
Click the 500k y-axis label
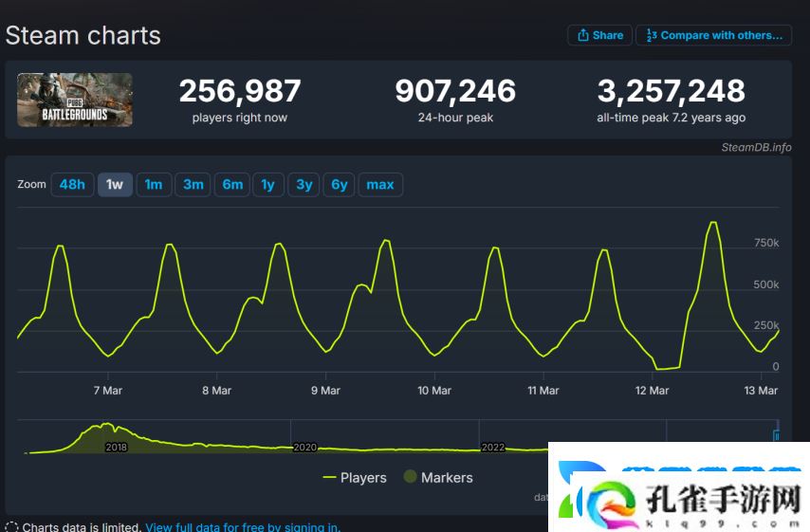pyautogui.click(x=766, y=284)
